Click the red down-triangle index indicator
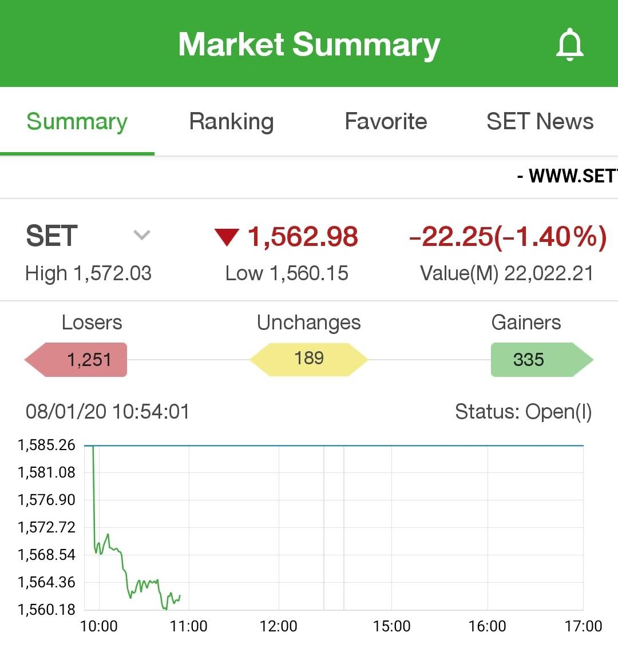This screenshot has width=618, height=672. pyautogui.click(x=227, y=237)
